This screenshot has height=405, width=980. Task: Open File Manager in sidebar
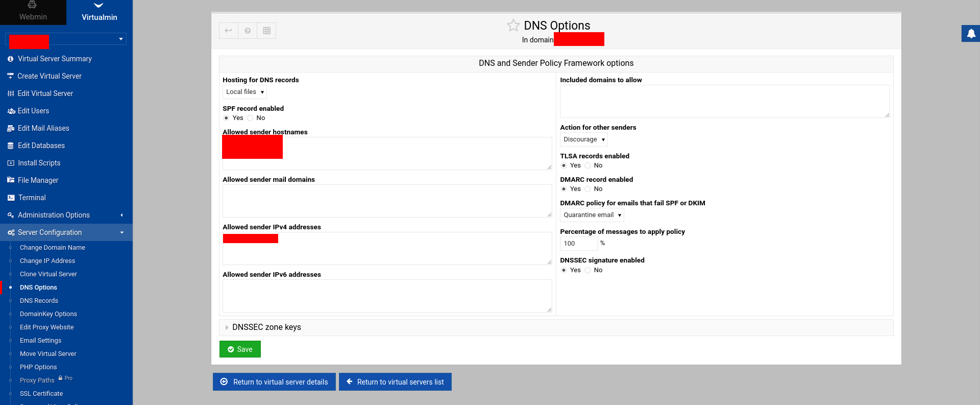click(38, 180)
